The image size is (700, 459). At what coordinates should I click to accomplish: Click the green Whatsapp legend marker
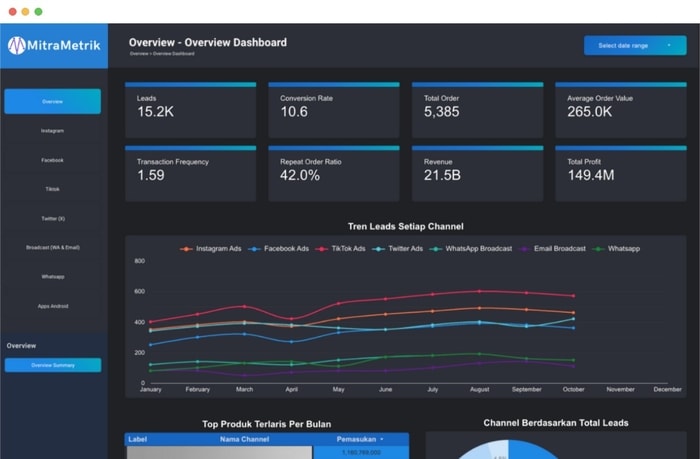[x=598, y=249]
